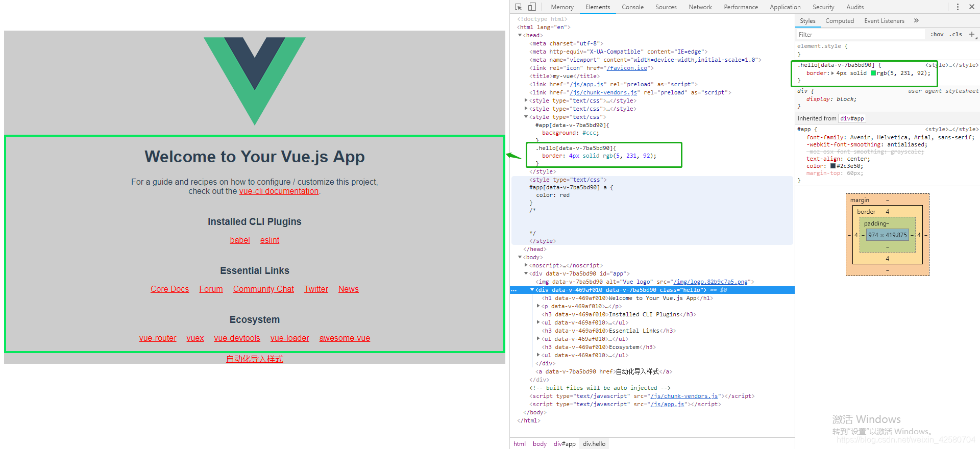This screenshot has width=980, height=449.
Task: Expand the noscript element node
Action: click(526, 265)
